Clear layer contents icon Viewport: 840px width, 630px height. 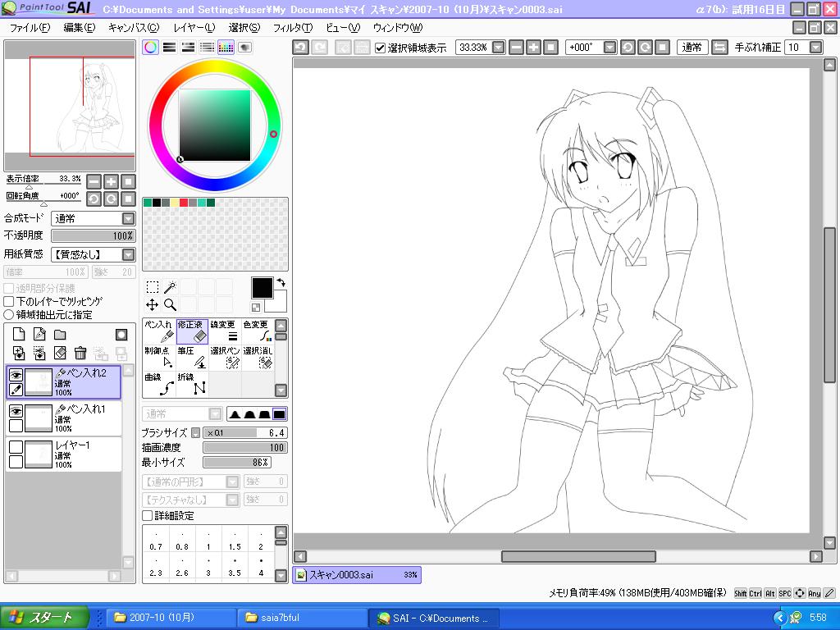point(60,353)
